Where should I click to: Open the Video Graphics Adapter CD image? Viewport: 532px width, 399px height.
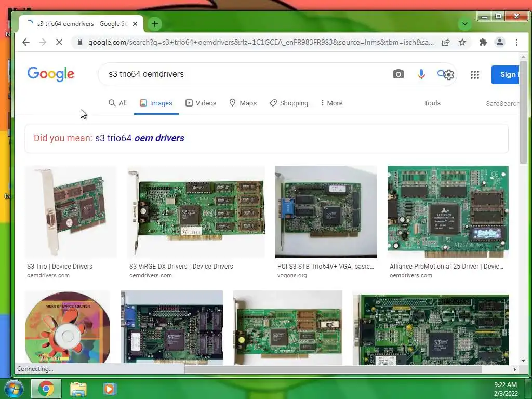68,327
